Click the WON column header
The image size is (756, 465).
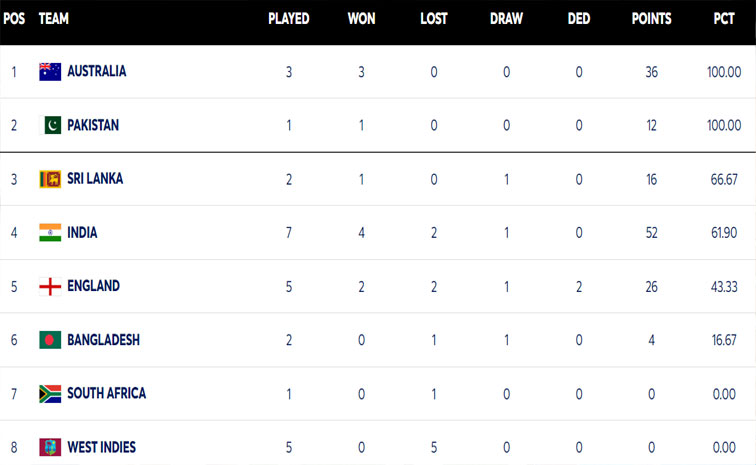[x=361, y=19]
